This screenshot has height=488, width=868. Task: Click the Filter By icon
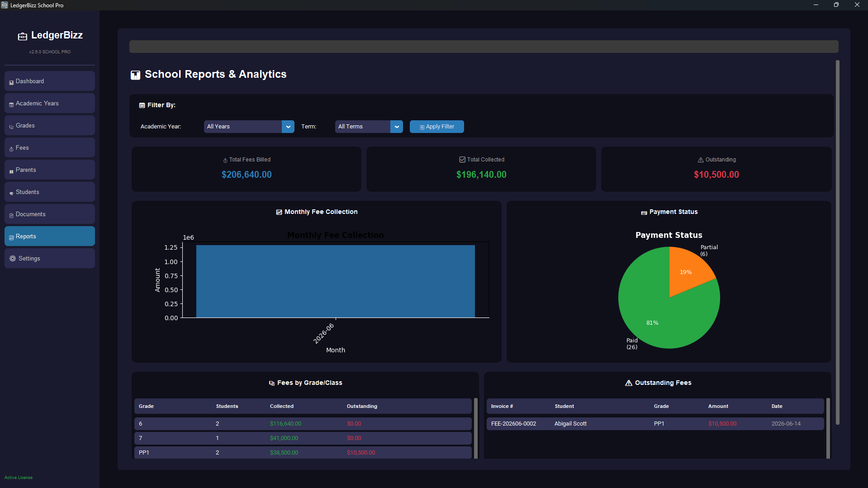pos(142,105)
